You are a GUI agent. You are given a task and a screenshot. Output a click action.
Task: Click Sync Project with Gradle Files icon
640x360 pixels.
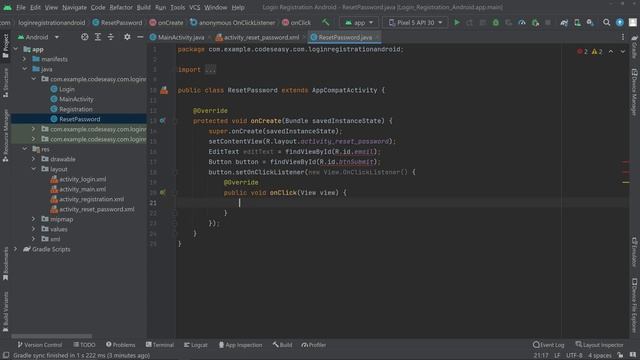564,22
